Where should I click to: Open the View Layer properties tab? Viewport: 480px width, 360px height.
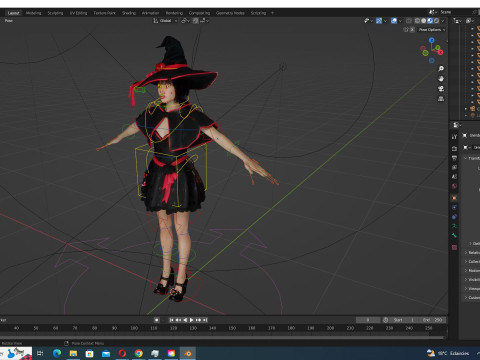tap(454, 167)
